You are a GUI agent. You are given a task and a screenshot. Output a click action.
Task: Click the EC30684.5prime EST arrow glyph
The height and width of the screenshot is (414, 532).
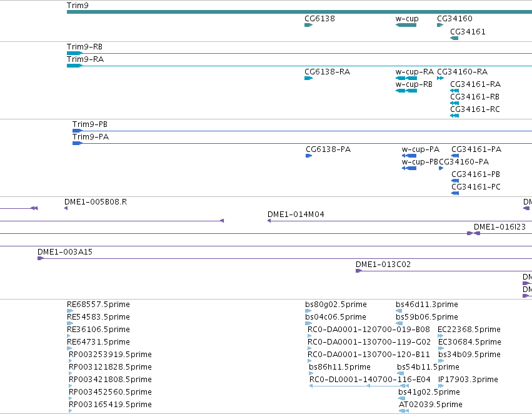click(x=441, y=348)
